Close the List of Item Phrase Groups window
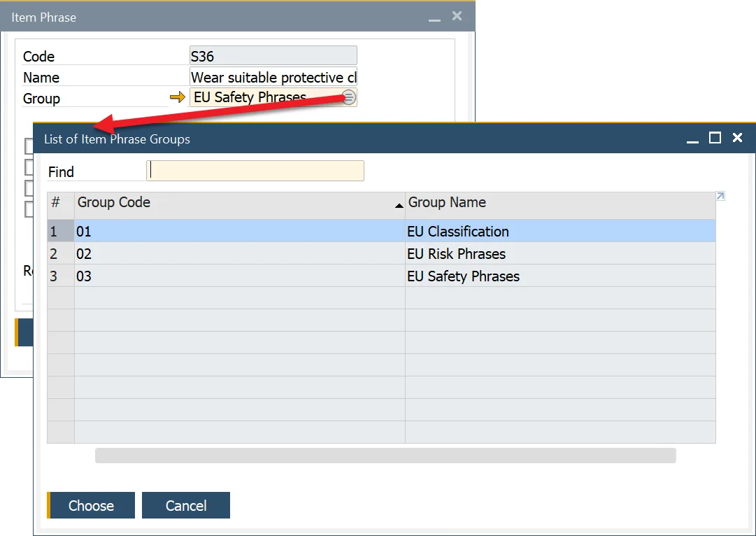756x536 pixels. click(737, 138)
